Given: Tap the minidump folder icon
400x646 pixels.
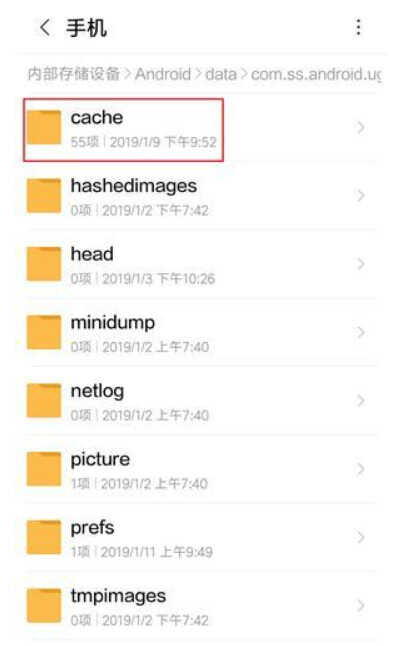Looking at the screenshot, I should (x=44, y=332).
